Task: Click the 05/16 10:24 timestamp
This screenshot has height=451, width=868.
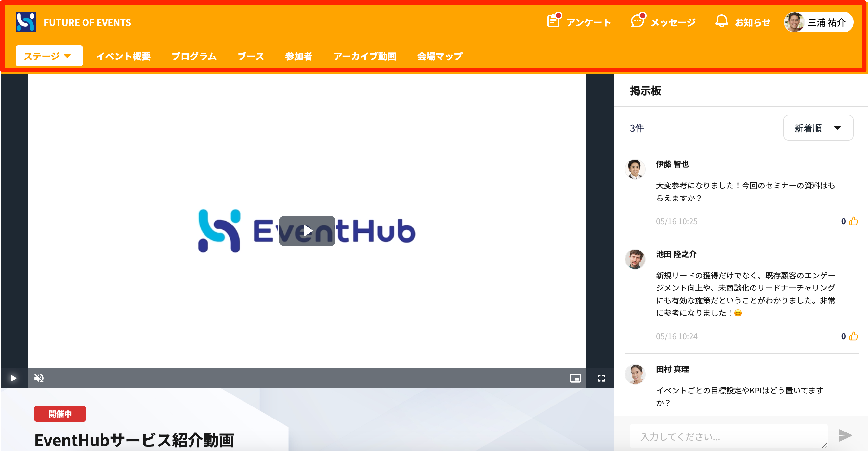Action: [x=676, y=336]
